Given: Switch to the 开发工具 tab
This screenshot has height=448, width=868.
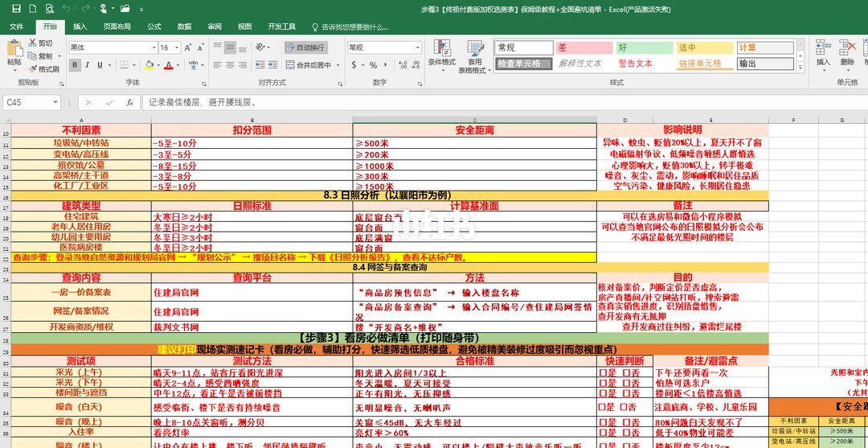Looking at the screenshot, I should tap(282, 27).
